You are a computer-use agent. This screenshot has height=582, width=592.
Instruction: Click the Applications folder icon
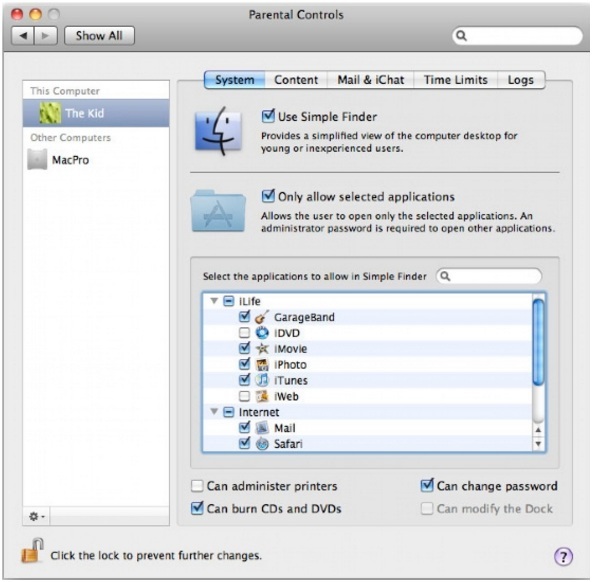point(218,211)
